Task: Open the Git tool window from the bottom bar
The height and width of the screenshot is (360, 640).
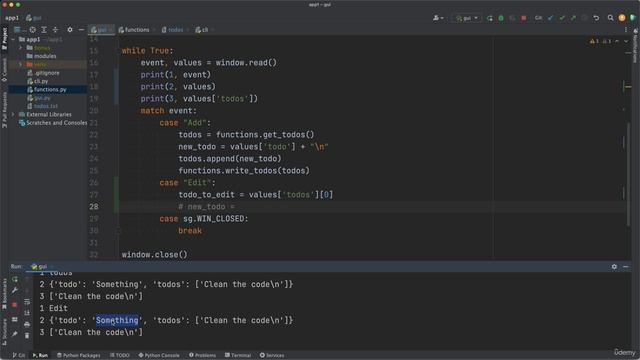Action: [x=19, y=355]
